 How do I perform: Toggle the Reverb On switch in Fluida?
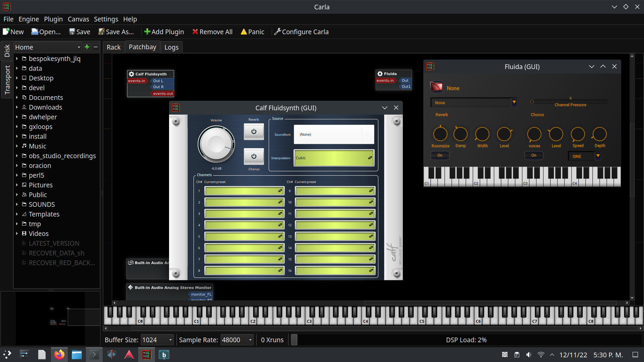tap(440, 155)
